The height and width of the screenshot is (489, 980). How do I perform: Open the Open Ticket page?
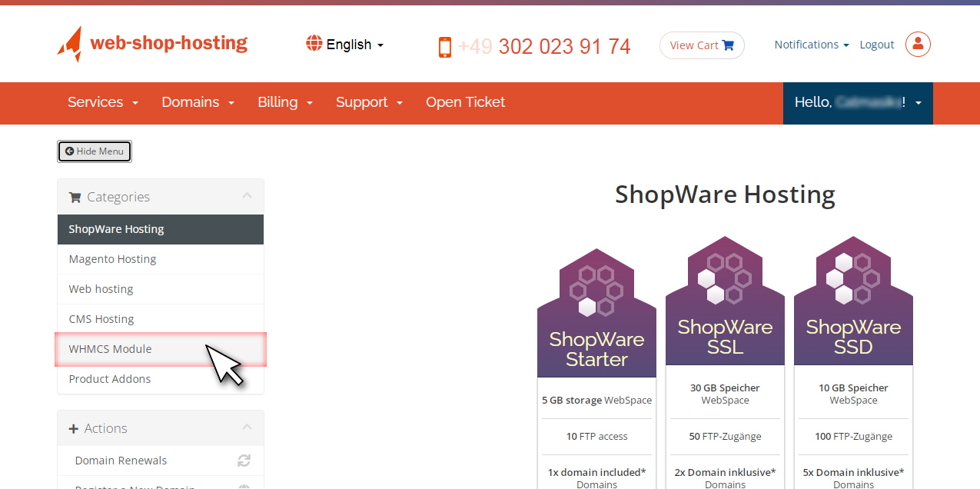coord(466,102)
